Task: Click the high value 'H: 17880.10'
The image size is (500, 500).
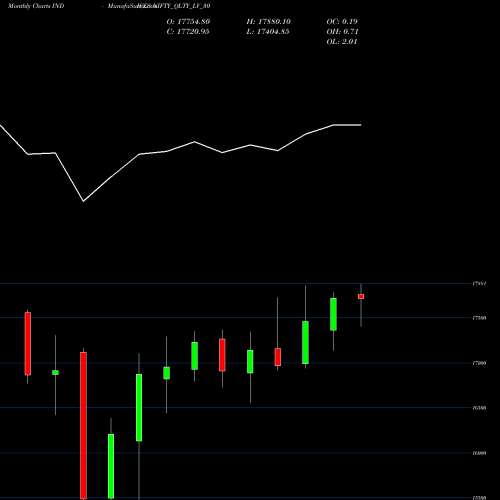Action: [269, 22]
